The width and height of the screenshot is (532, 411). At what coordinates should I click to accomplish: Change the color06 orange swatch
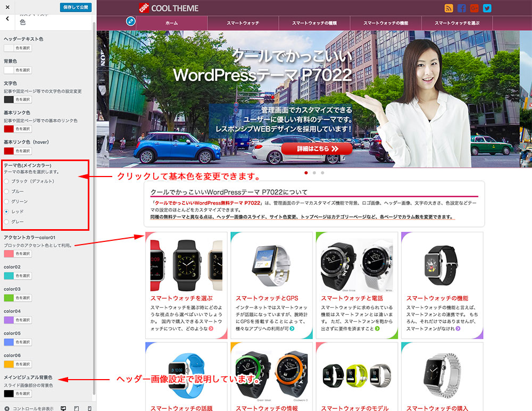pyautogui.click(x=9, y=364)
